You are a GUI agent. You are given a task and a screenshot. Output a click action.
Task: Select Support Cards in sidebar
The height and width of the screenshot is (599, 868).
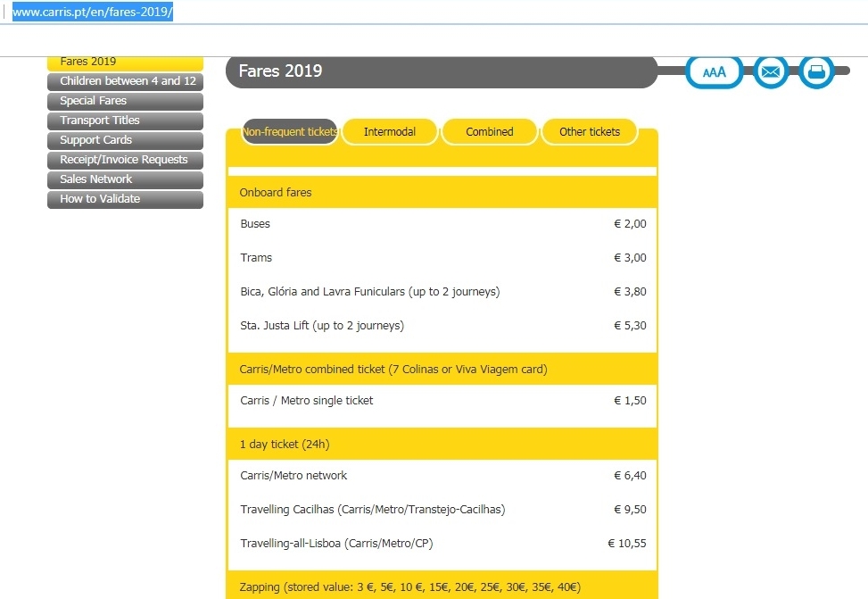[125, 140]
